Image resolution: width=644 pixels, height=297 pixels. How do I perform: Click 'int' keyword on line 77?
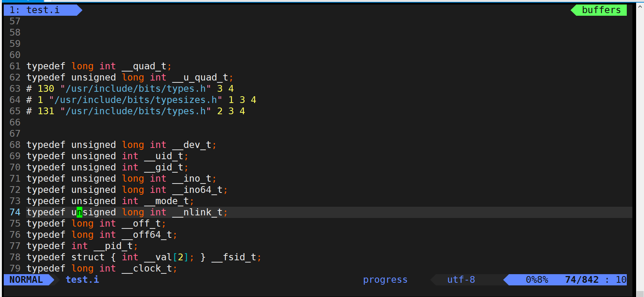pyautogui.click(x=79, y=246)
